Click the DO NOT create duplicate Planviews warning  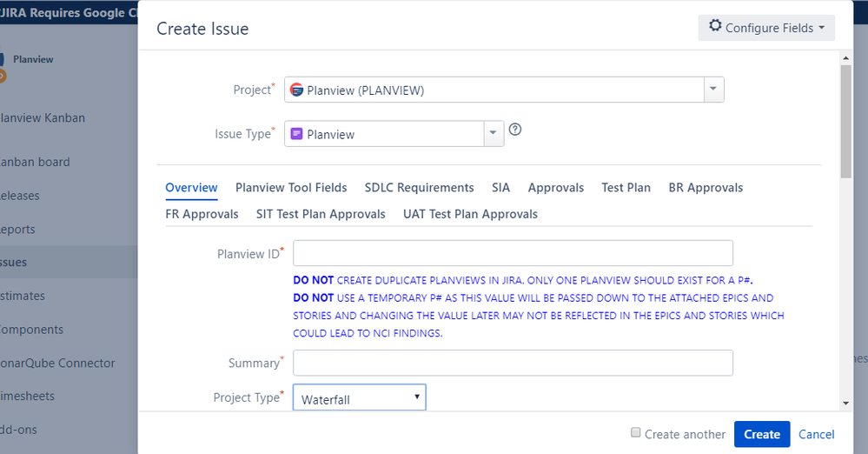pos(522,280)
